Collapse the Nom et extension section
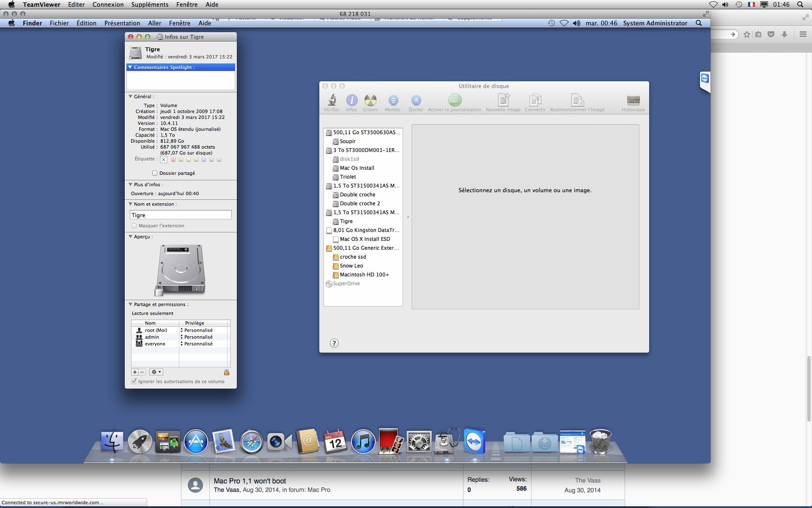The image size is (812, 508). click(x=130, y=204)
